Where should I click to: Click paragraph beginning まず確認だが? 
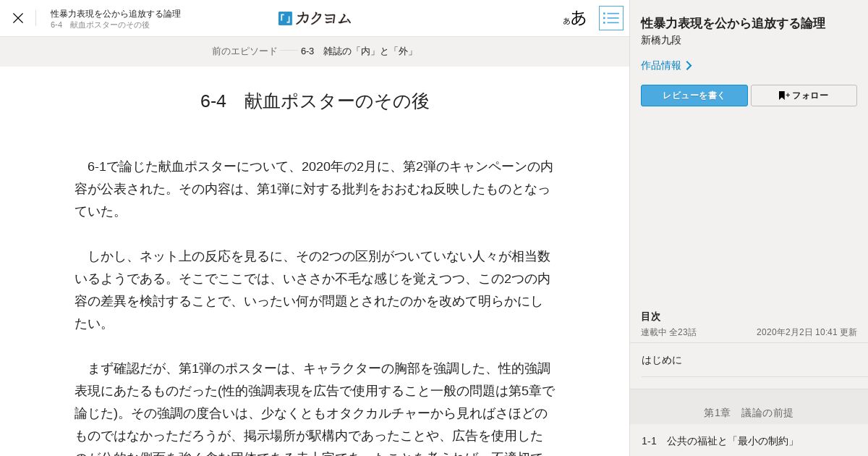[314, 408]
